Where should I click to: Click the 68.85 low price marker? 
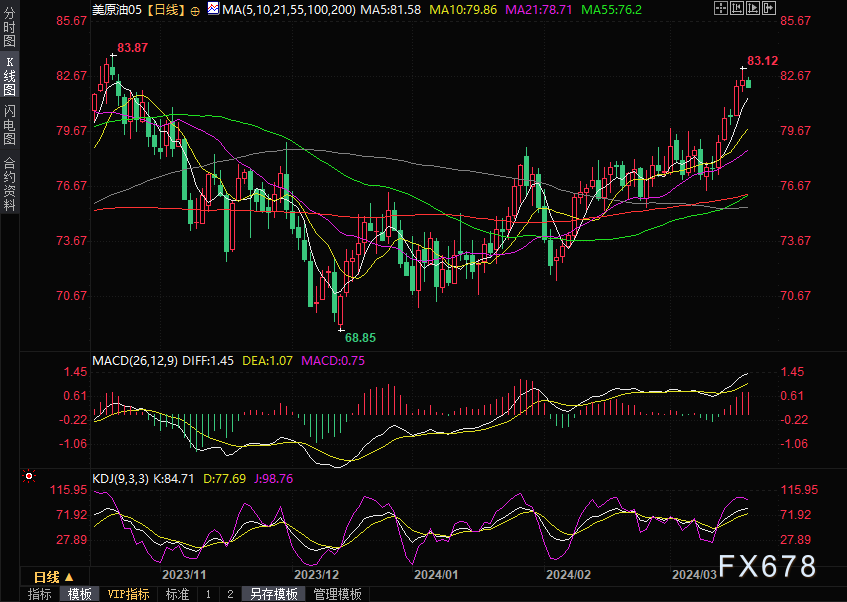360,338
